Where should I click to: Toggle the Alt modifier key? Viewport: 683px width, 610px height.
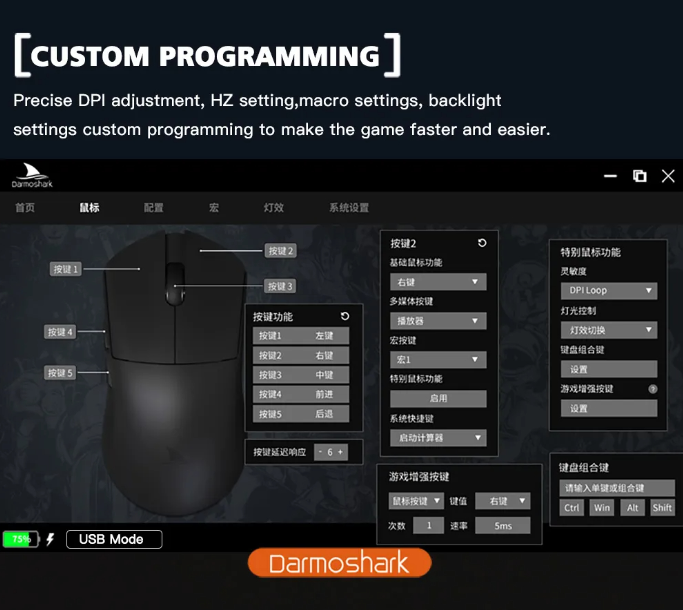[x=632, y=508]
